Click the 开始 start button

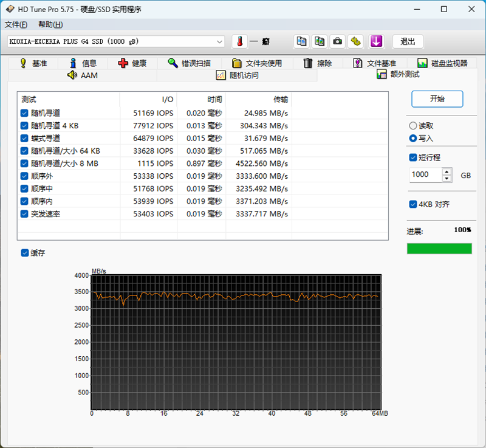[437, 99]
